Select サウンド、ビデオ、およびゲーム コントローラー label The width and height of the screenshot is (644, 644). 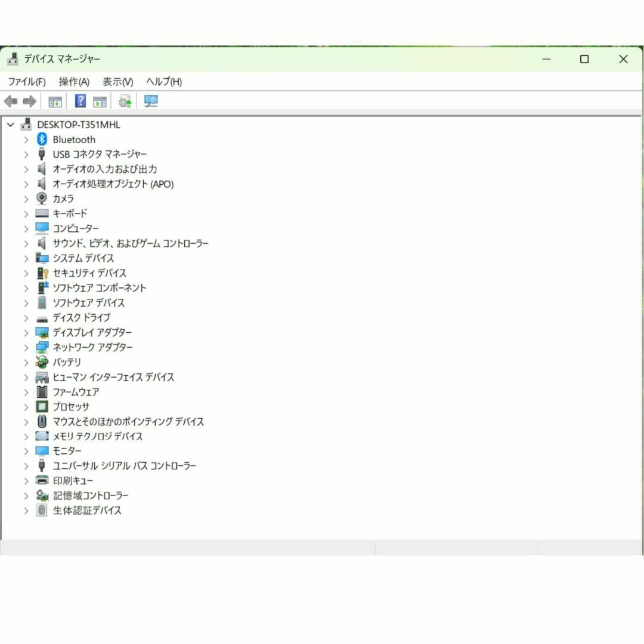[x=131, y=243]
